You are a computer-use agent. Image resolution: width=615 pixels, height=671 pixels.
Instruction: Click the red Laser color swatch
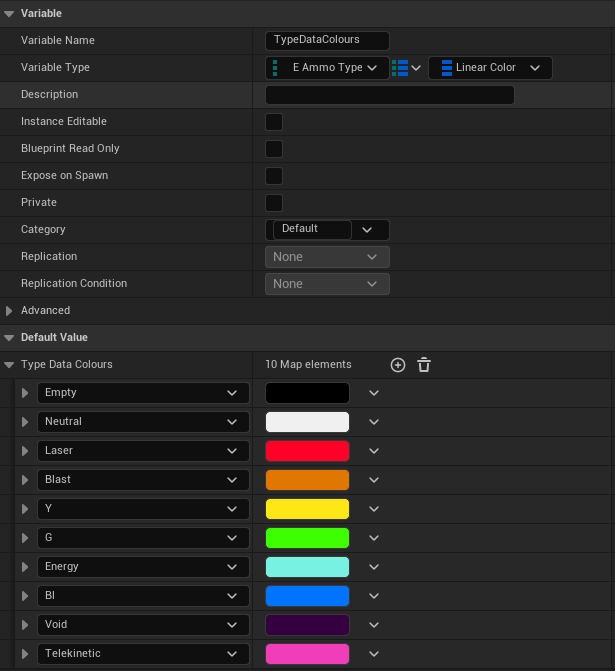point(307,451)
